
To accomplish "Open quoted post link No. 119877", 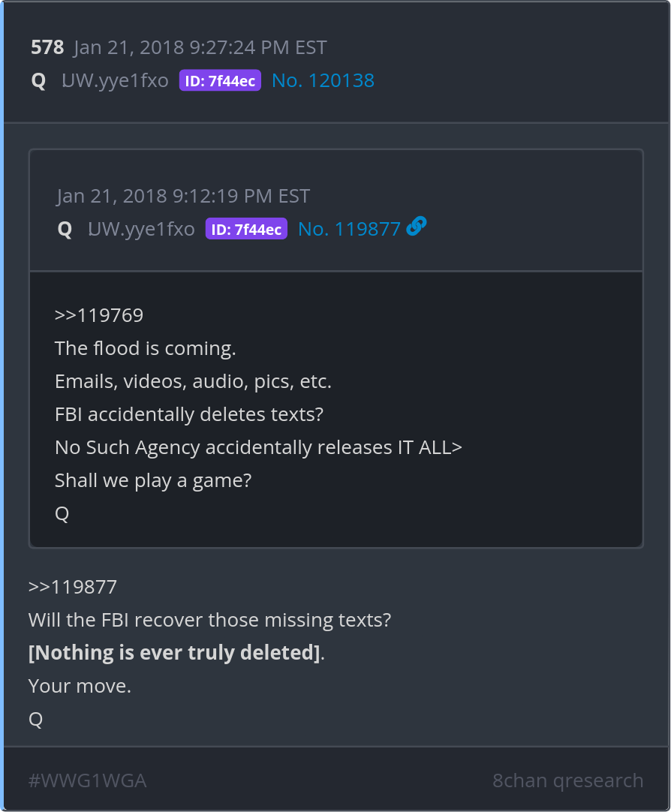I will [349, 229].
